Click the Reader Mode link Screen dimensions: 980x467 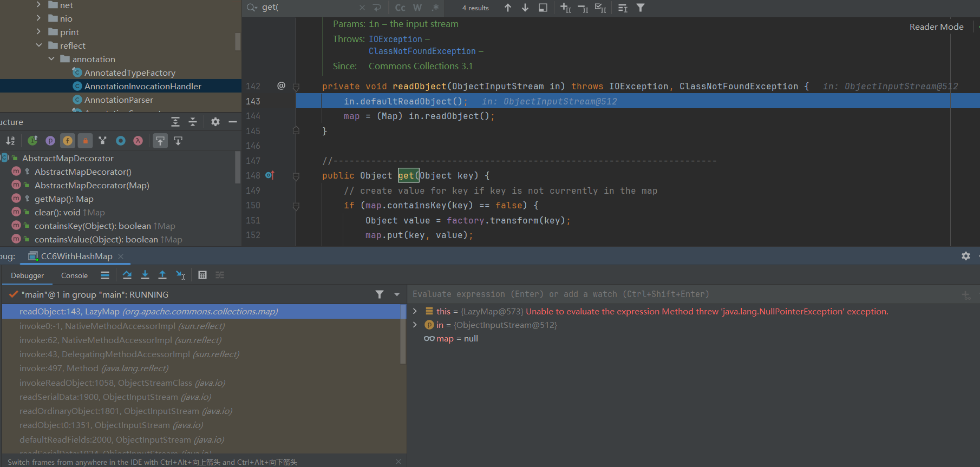pos(937,27)
